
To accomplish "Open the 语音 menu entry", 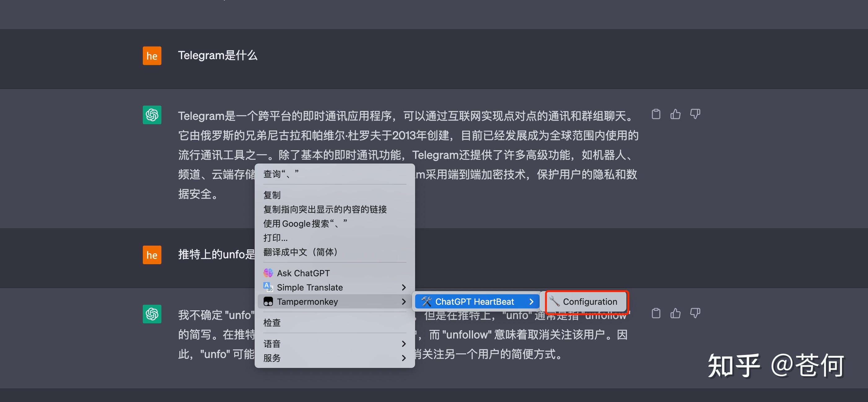I will pos(335,343).
